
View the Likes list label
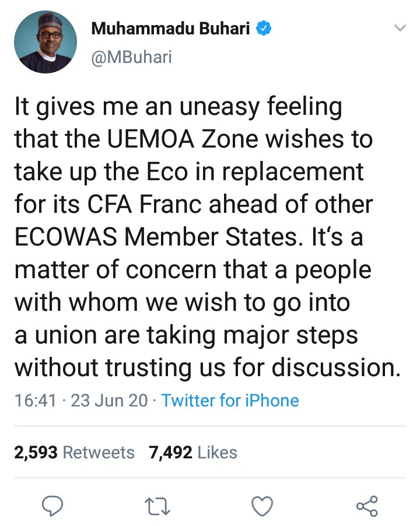click(218, 453)
